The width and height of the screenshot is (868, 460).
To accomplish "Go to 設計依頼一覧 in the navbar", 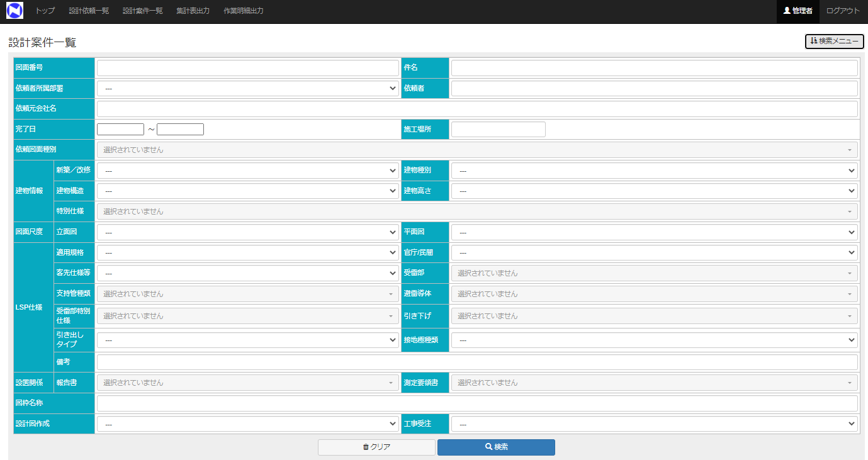I will [x=89, y=11].
